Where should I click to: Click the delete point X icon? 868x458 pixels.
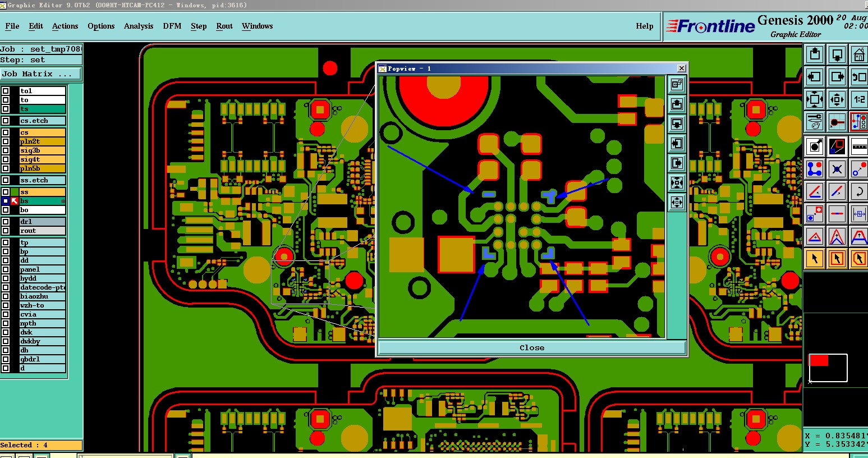837,169
